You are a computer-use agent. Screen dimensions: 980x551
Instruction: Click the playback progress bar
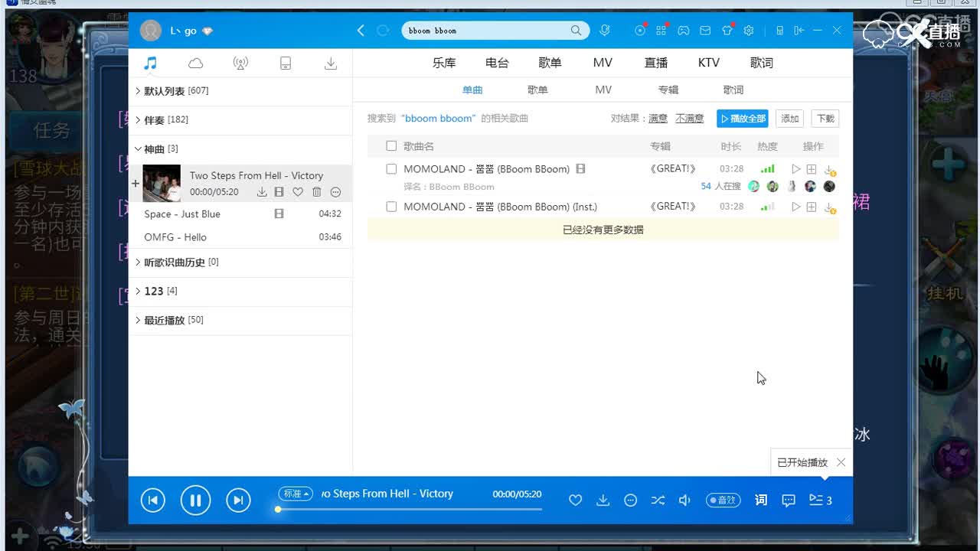[410, 509]
